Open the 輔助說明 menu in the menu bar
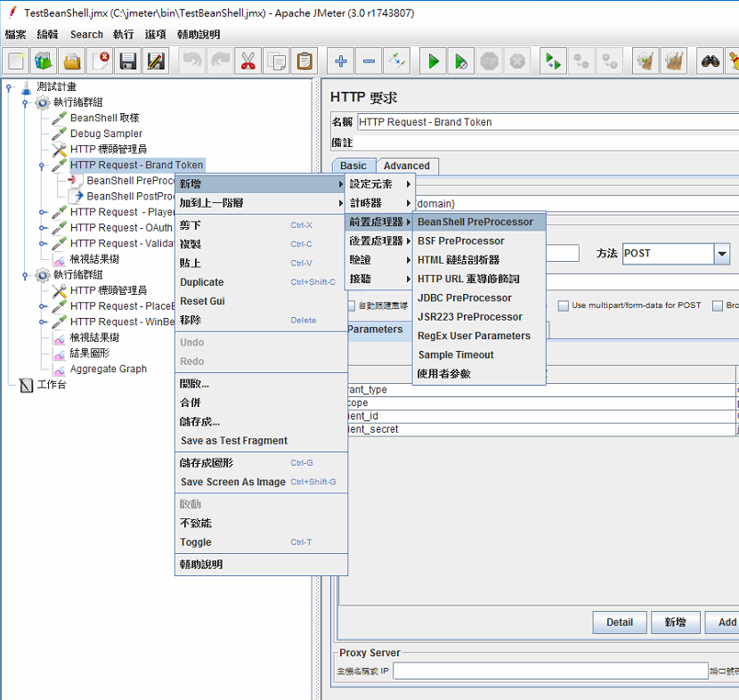739x700 pixels. (x=199, y=35)
